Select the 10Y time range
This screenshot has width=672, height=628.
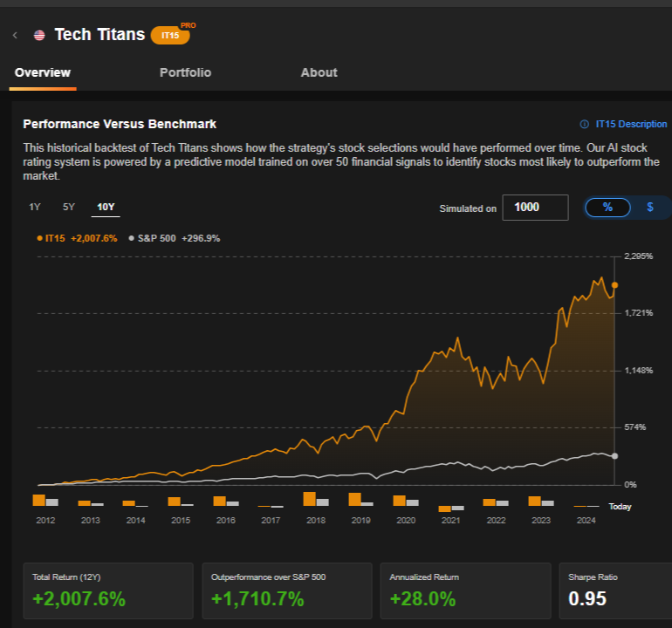106,207
